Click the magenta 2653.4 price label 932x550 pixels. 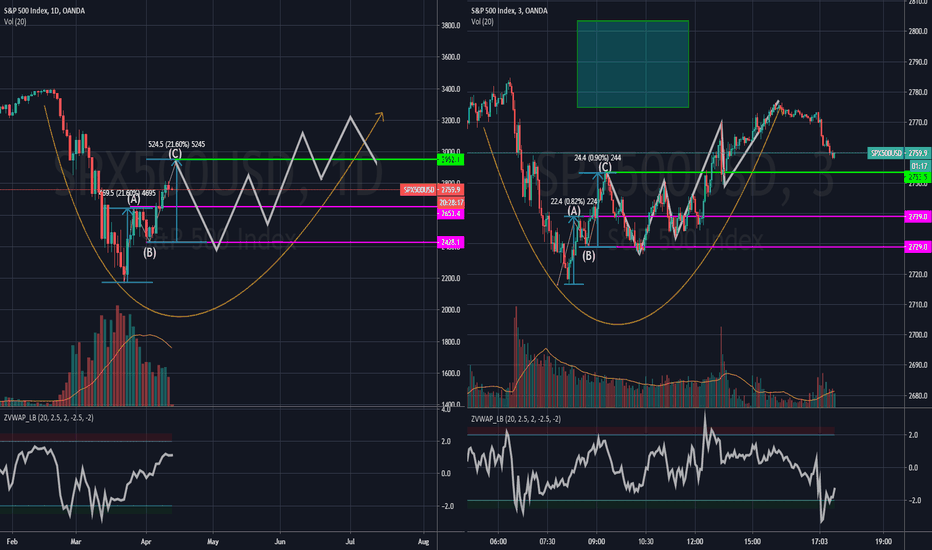[451, 213]
